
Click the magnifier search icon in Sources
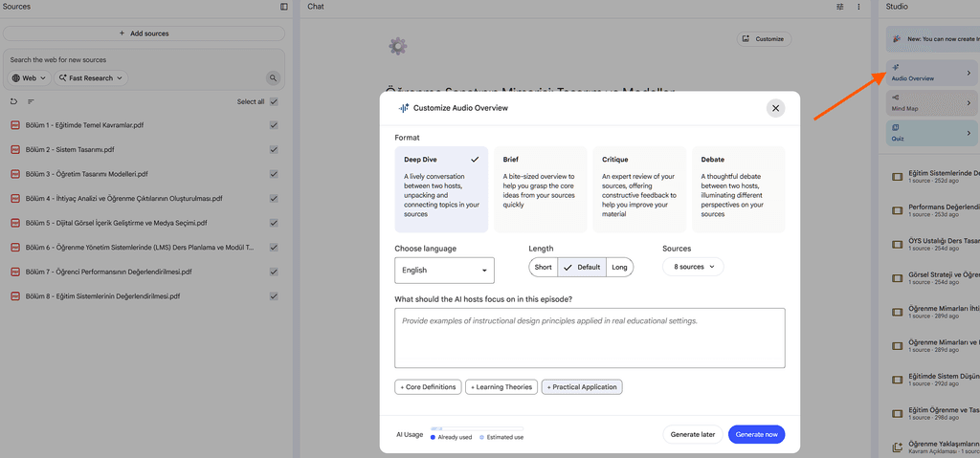(273, 78)
